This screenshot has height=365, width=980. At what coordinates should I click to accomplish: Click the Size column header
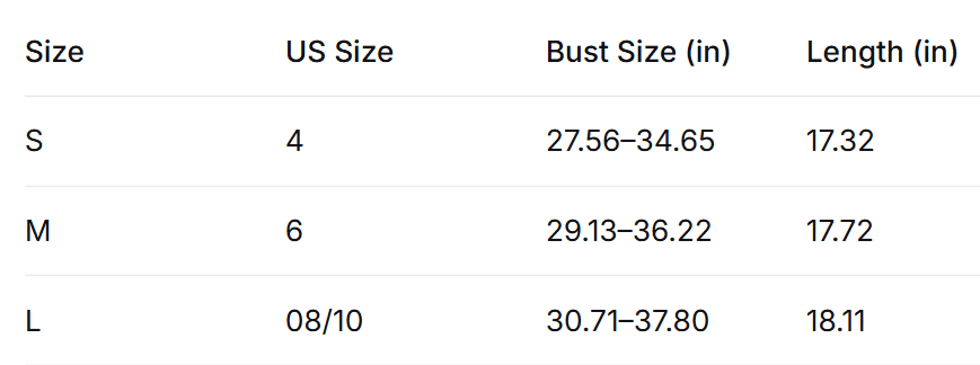click(54, 52)
